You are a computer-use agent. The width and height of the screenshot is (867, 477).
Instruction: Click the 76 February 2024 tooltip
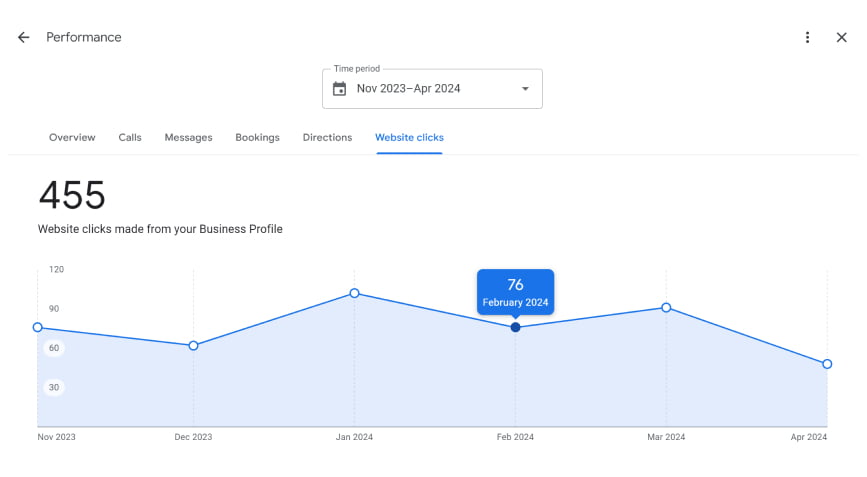point(515,292)
